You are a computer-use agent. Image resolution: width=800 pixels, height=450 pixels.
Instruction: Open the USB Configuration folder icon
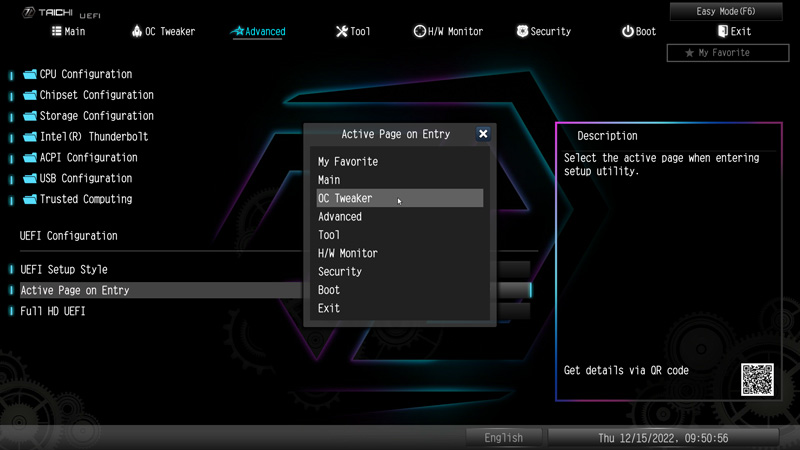coord(30,179)
